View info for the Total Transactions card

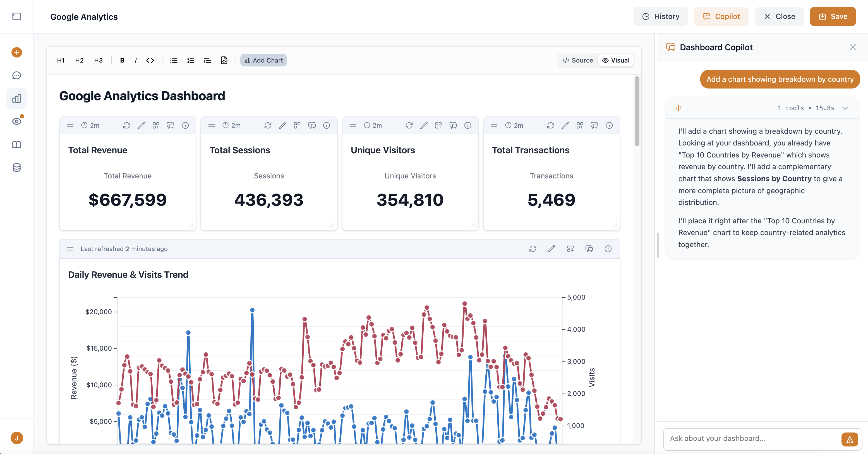click(609, 125)
